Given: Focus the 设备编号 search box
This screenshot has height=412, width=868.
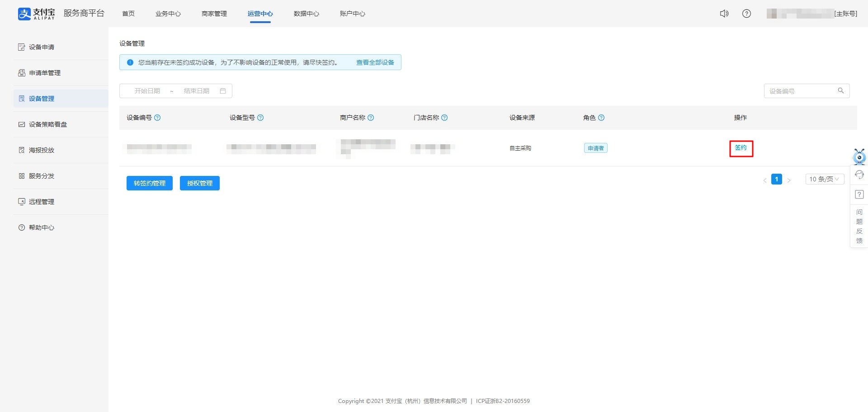Looking at the screenshot, I should click(x=807, y=91).
